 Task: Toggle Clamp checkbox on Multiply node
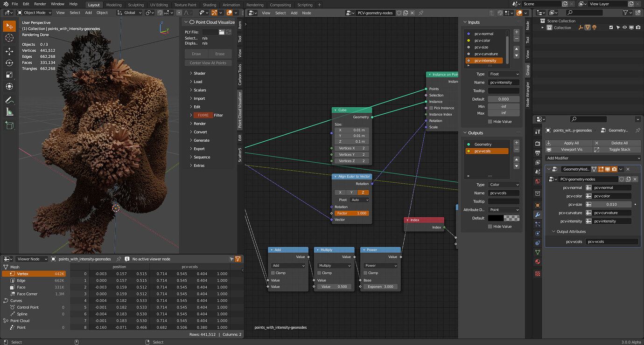tap(319, 273)
